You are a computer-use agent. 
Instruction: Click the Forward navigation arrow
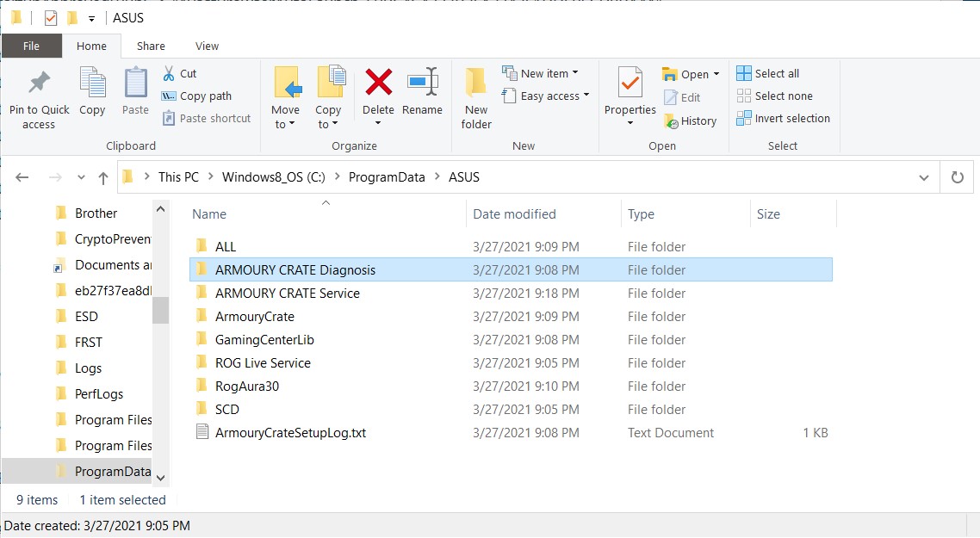pyautogui.click(x=56, y=177)
